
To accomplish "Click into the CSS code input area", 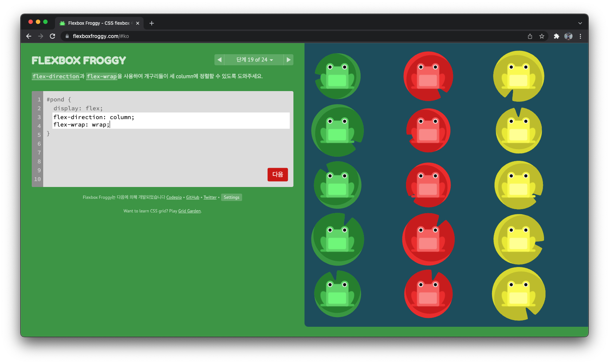I will point(171,121).
